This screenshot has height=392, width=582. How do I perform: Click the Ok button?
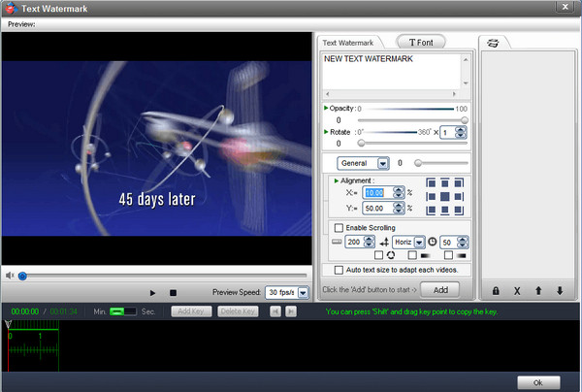click(x=538, y=381)
